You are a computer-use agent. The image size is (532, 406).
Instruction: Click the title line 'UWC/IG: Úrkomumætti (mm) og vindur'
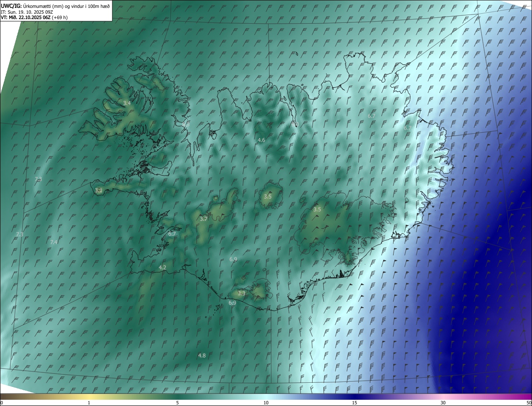55,6
